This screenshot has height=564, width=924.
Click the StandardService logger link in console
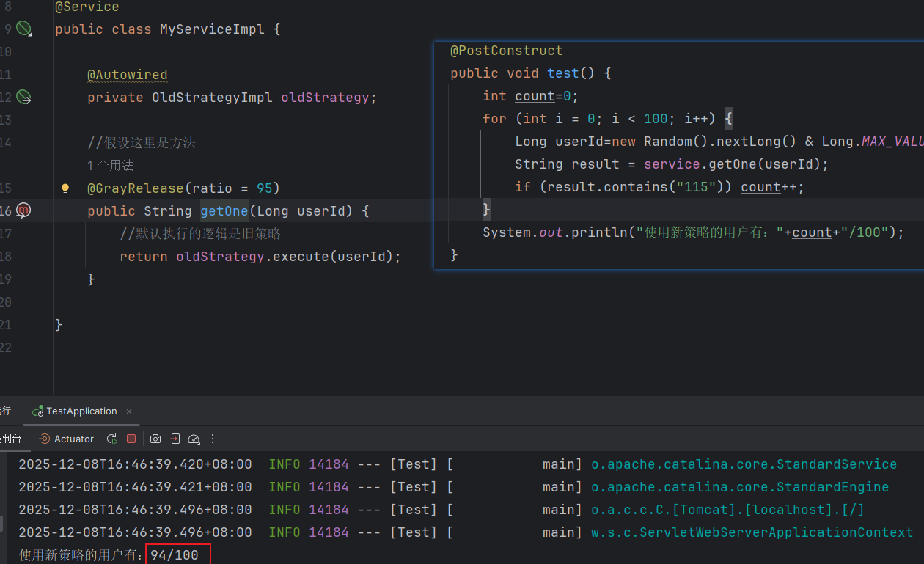[744, 464]
